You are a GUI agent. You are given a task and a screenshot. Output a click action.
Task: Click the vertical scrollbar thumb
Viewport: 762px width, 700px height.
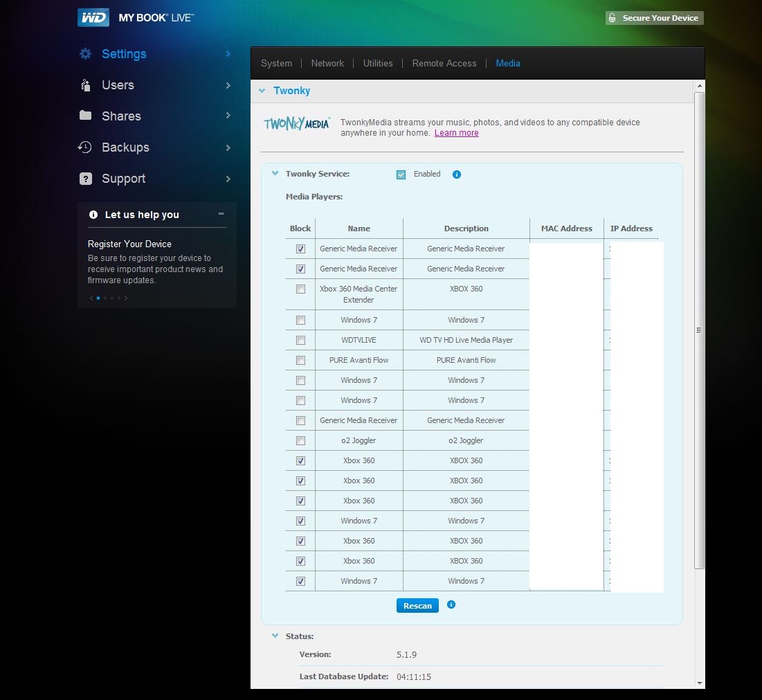pos(699,330)
